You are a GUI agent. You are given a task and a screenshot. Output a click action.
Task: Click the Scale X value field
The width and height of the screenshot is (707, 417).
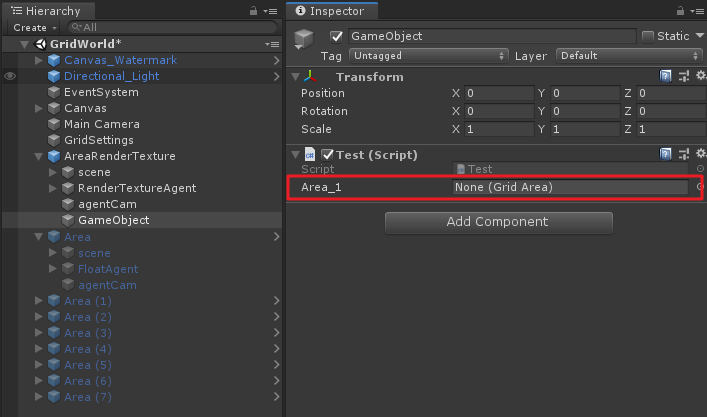[499, 129]
